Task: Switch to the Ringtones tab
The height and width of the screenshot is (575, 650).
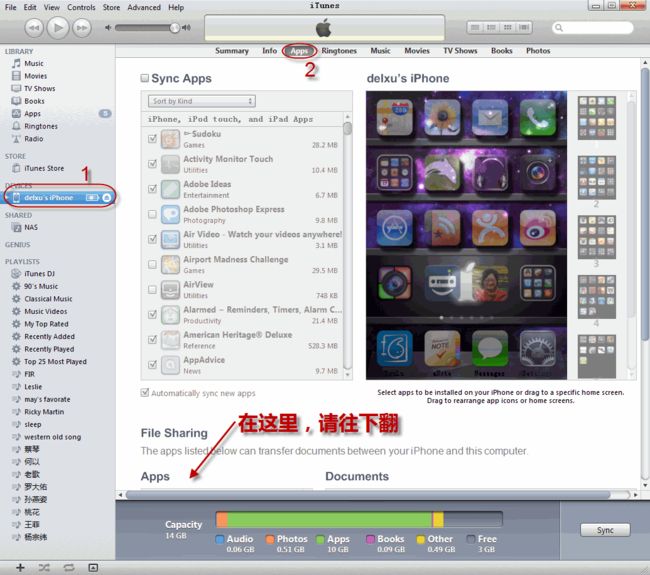Action: coord(339,51)
